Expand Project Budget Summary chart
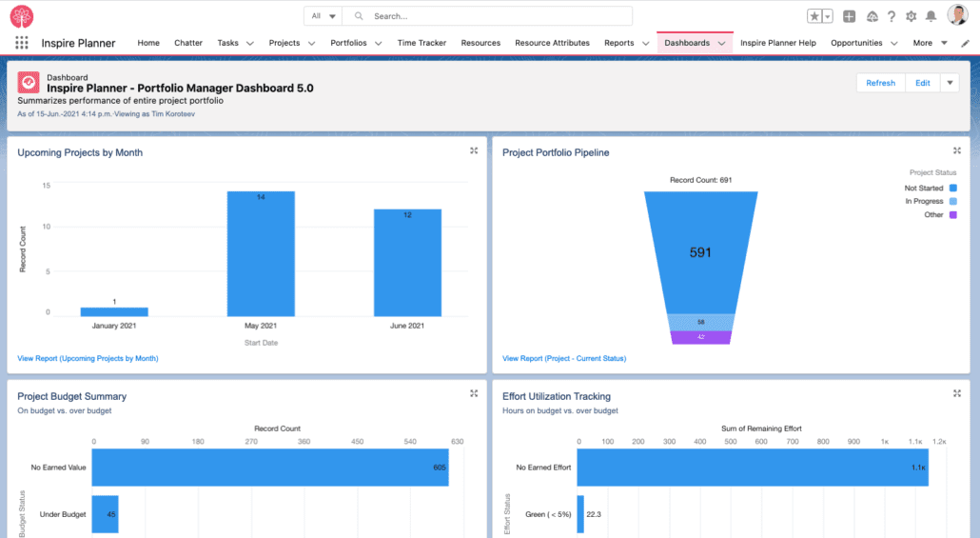The width and height of the screenshot is (980, 538). coord(474,393)
